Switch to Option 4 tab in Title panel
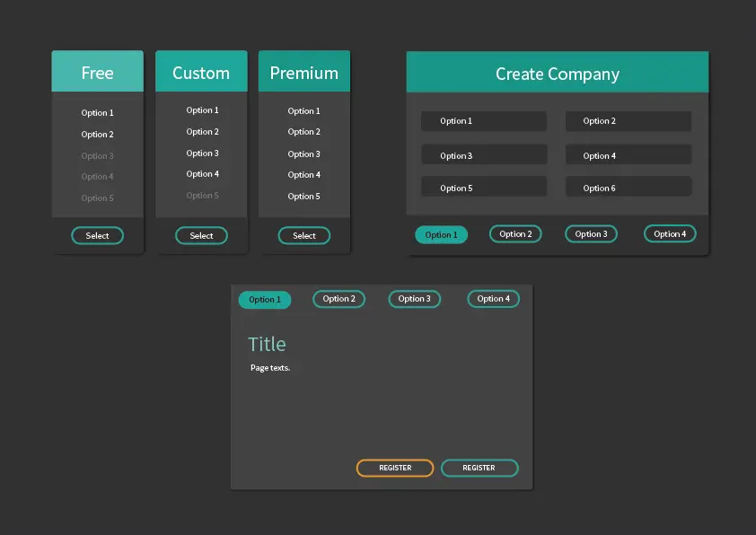Image resolution: width=756 pixels, height=535 pixels. (493, 299)
